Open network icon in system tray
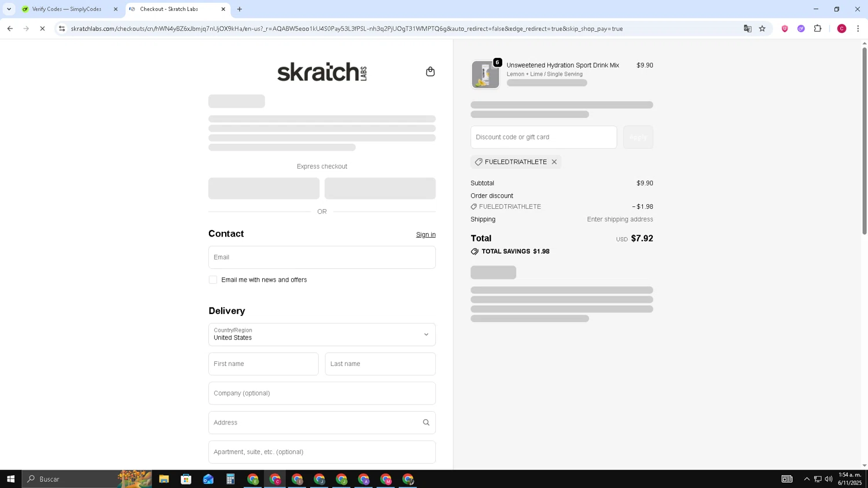Image resolution: width=868 pixels, height=488 pixels. click(x=818, y=479)
